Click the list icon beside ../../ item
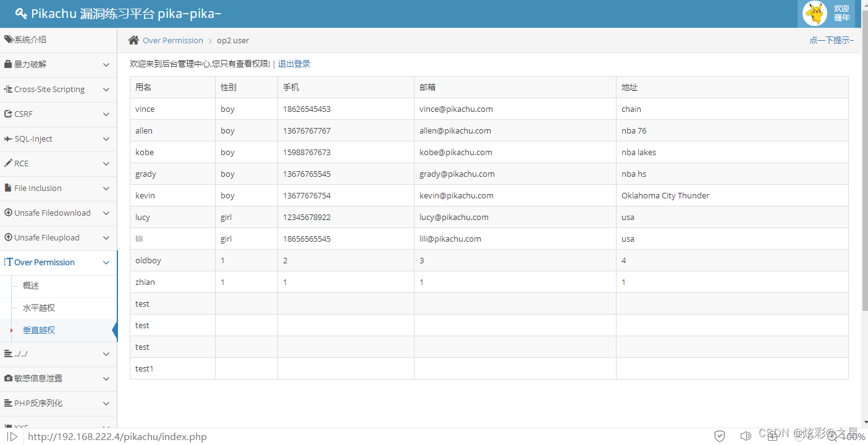The height and width of the screenshot is (445, 868). [8, 354]
